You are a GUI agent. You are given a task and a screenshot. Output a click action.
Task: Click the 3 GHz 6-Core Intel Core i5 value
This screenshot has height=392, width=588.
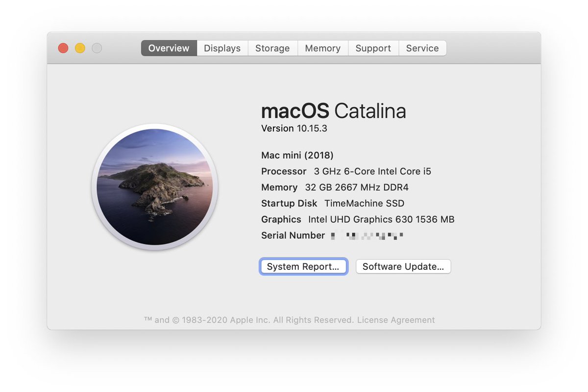(372, 171)
